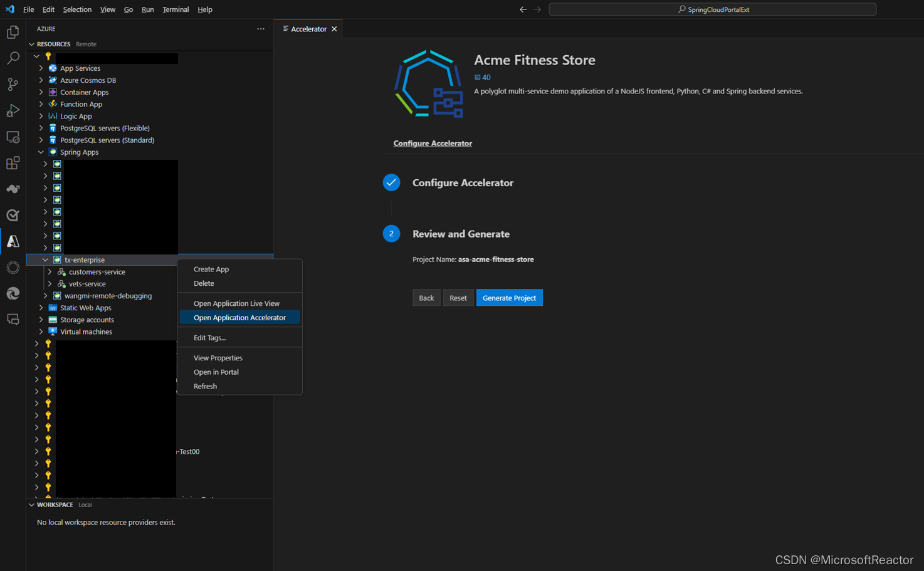The width and height of the screenshot is (924, 571).
Task: Click the project name asa-acme-fitness-store
Action: coord(496,259)
